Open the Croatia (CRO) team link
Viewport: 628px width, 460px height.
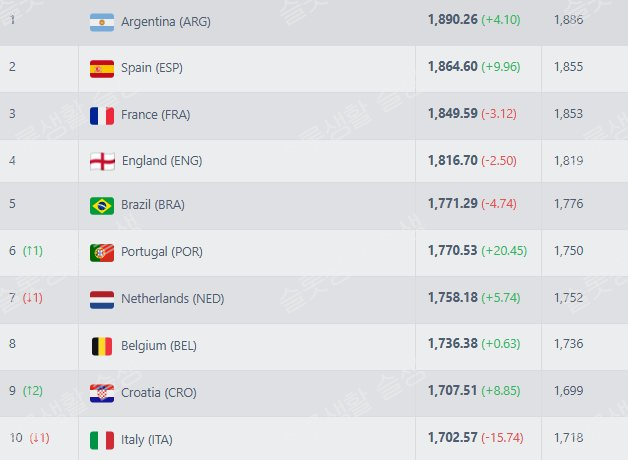(x=159, y=392)
